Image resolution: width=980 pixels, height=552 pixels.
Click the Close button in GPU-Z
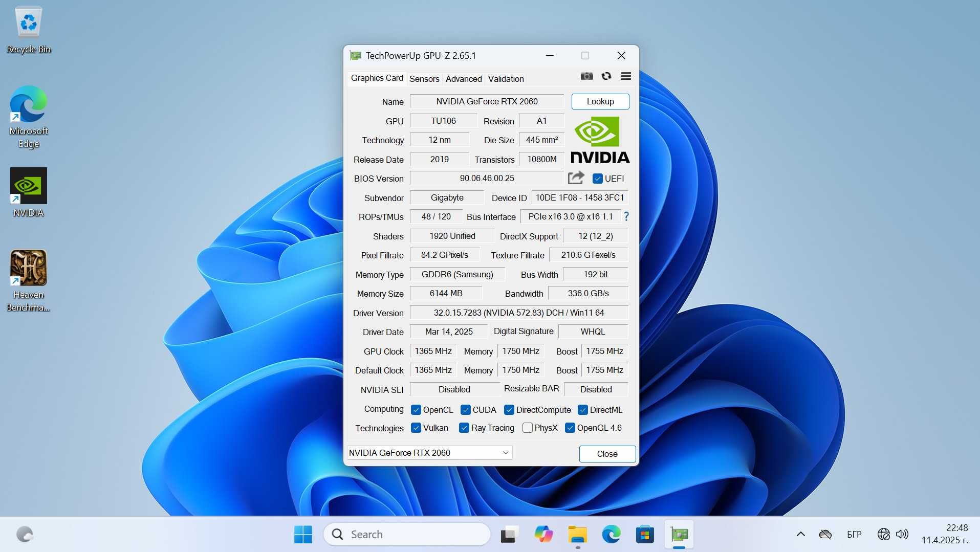click(x=607, y=454)
